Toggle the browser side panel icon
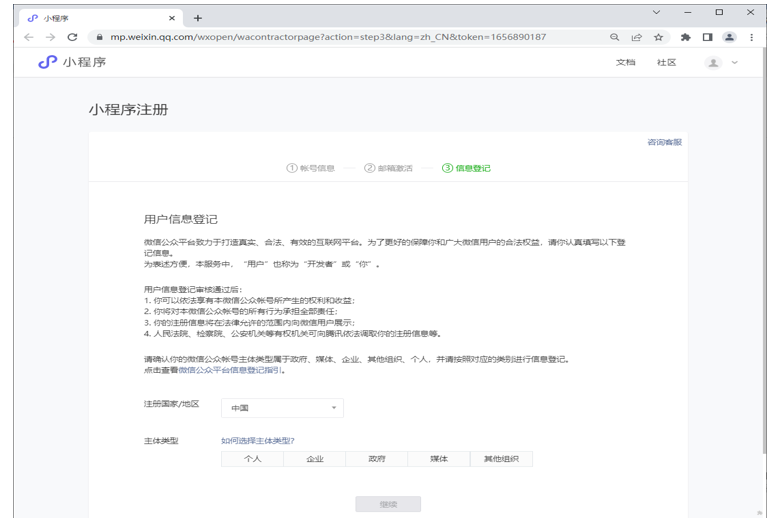782x526 pixels. pos(707,37)
